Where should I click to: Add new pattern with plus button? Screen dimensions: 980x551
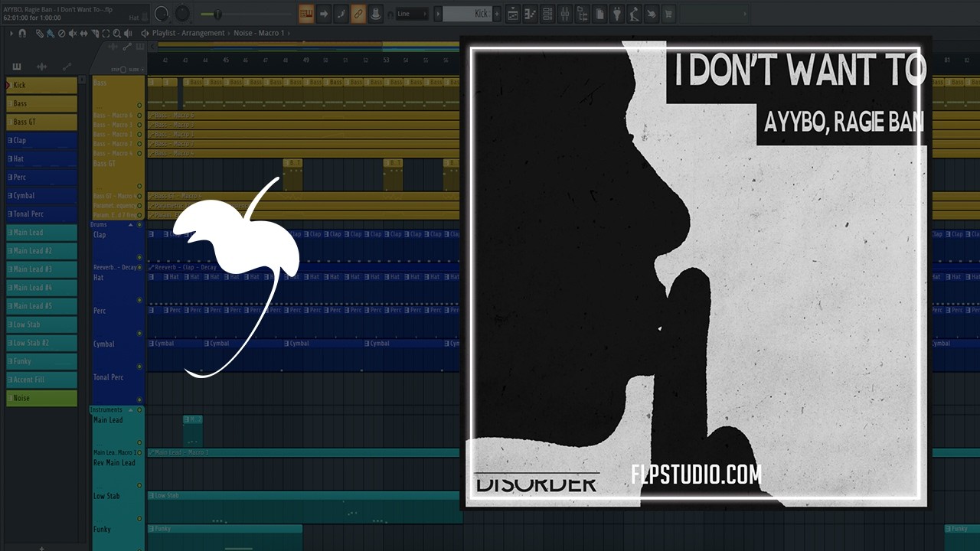(x=497, y=14)
